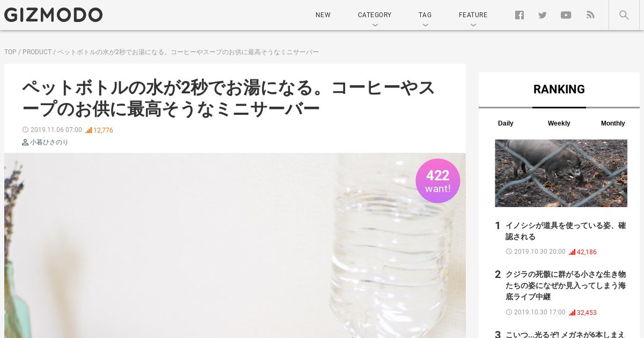644x338 pixels.
Task: Expand the TAG menu
Action: (425, 15)
